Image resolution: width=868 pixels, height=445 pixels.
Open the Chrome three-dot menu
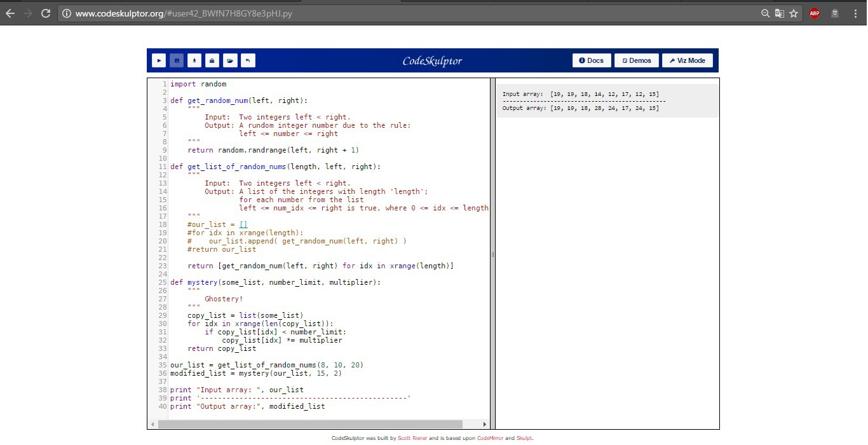tap(856, 13)
